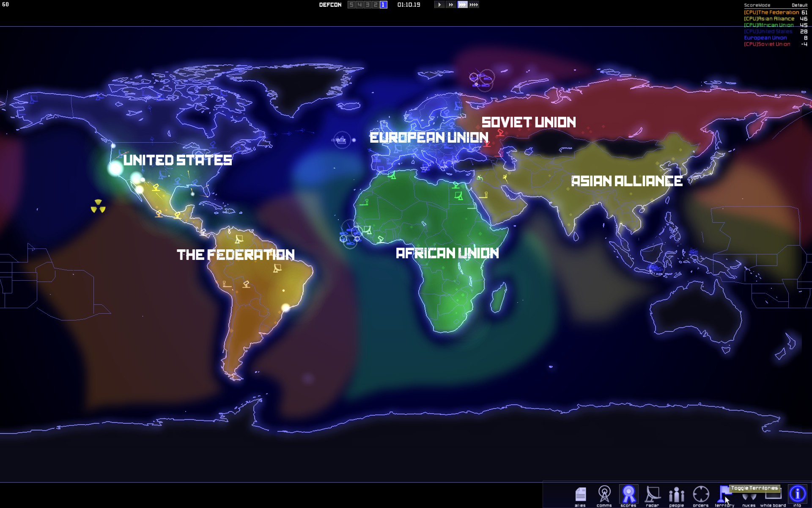
Task: Select ScoreMode Default label
Action: click(775, 5)
